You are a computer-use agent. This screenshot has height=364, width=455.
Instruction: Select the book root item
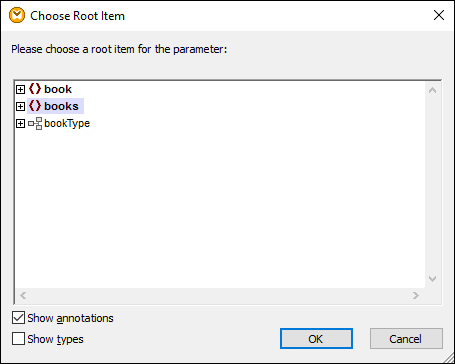tap(58, 89)
